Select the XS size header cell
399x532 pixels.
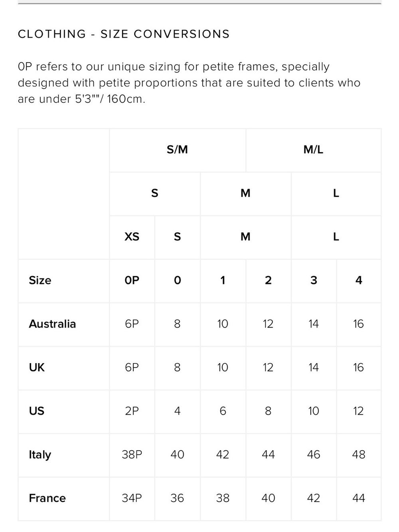(132, 237)
